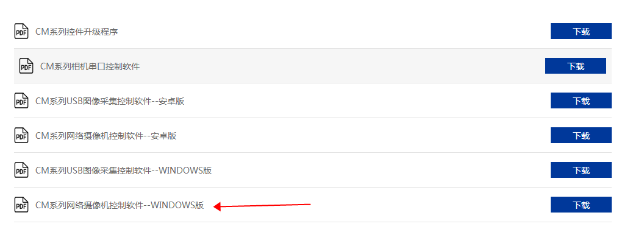Viewport: 644px width, 232px height.
Task: Download 网络摄像机控制软件--WINDOWS版
Action: [581, 205]
